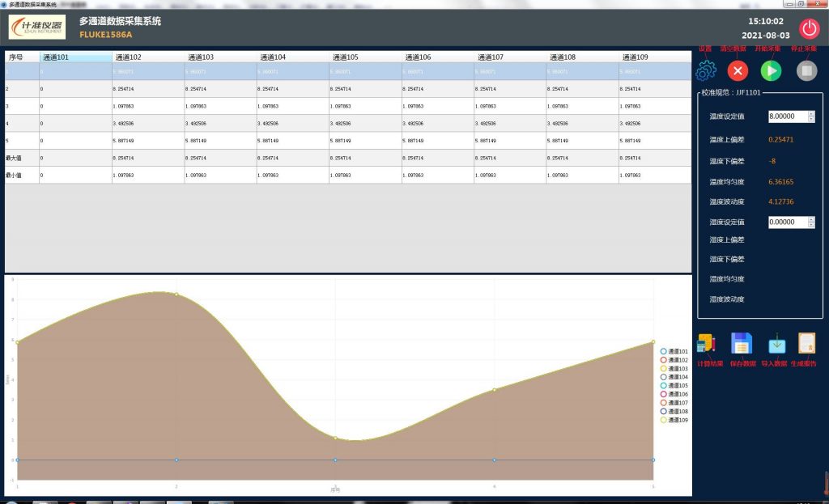Generate report with 生成报告 icon
The width and height of the screenshot is (829, 504).
(806, 344)
